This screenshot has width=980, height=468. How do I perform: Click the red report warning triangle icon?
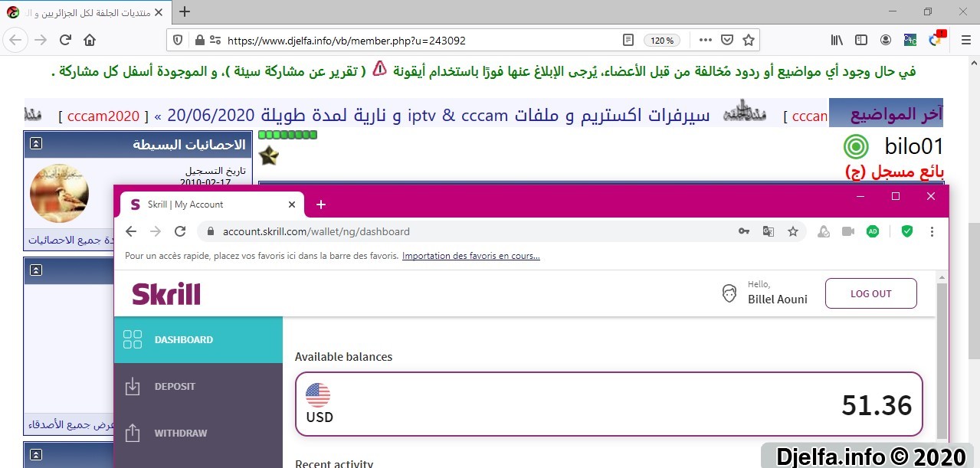380,70
